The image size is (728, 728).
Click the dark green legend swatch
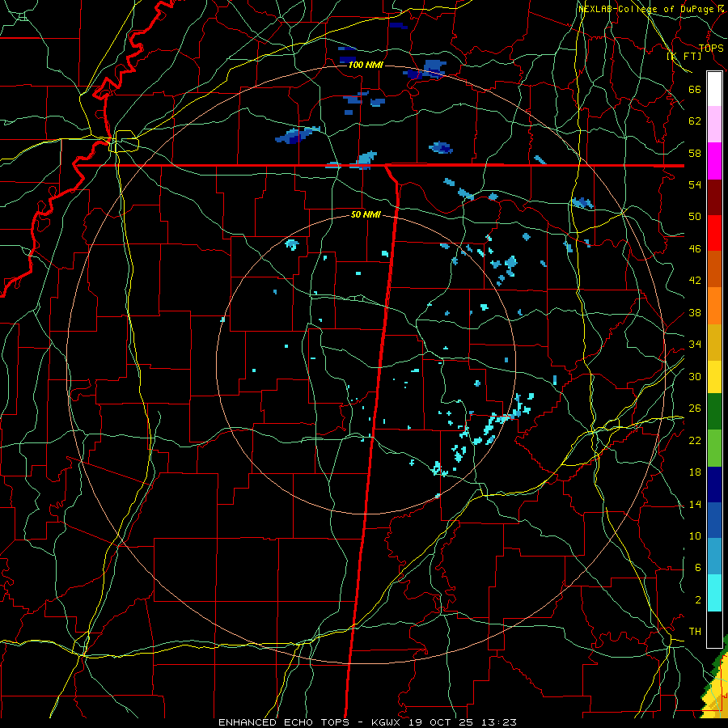714,412
